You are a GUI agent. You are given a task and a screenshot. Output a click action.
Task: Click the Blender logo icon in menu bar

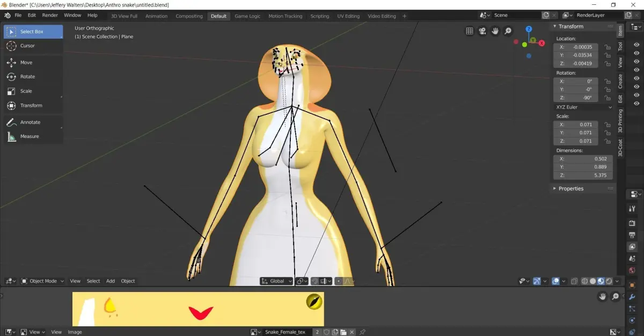(8, 16)
